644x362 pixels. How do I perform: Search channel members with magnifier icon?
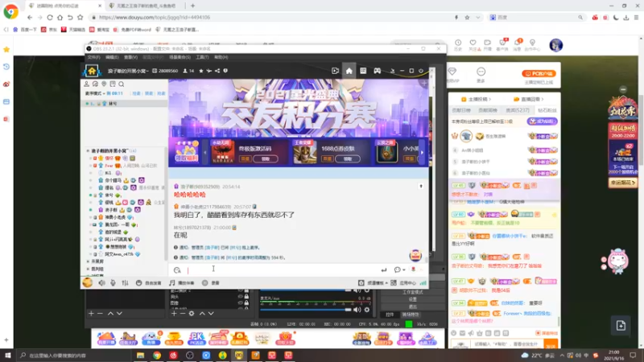click(x=122, y=84)
